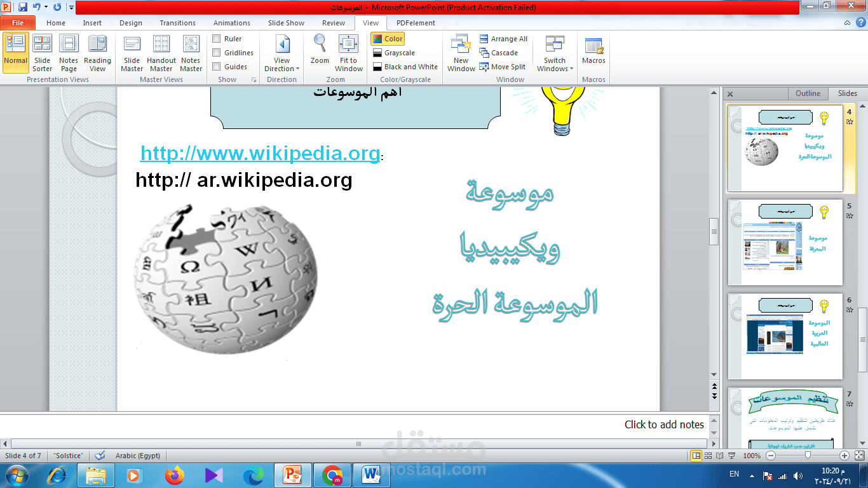The height and width of the screenshot is (488, 868).
Task: Open Notes Page view
Action: pyautogui.click(x=69, y=53)
